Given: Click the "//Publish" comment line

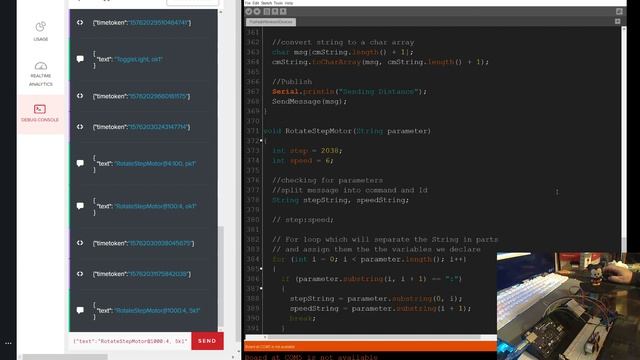Looking at the screenshot, I should [292, 82].
